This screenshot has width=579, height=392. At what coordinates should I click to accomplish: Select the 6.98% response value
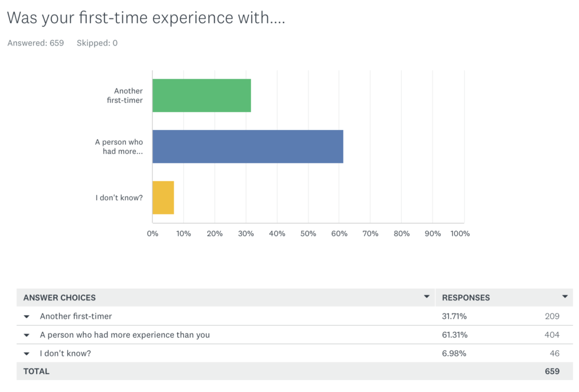click(454, 353)
